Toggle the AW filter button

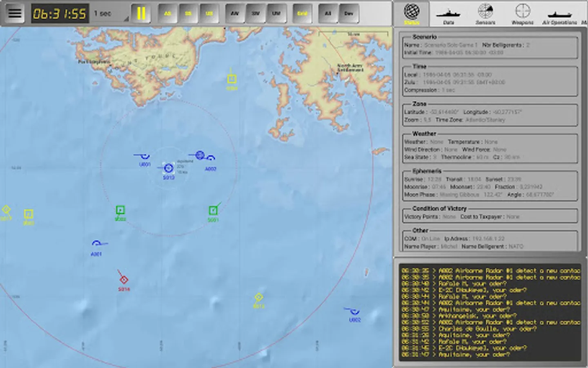point(235,13)
